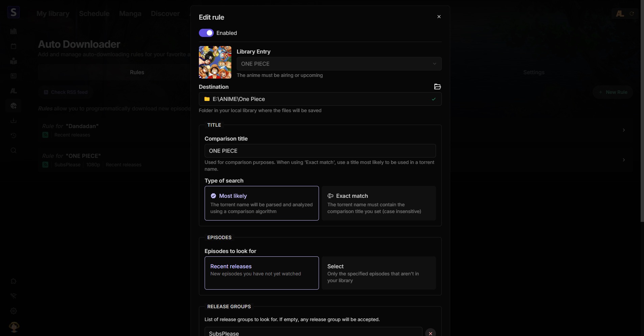The image size is (644, 336).
Task: Click the TITLE section label
Action: (x=214, y=125)
